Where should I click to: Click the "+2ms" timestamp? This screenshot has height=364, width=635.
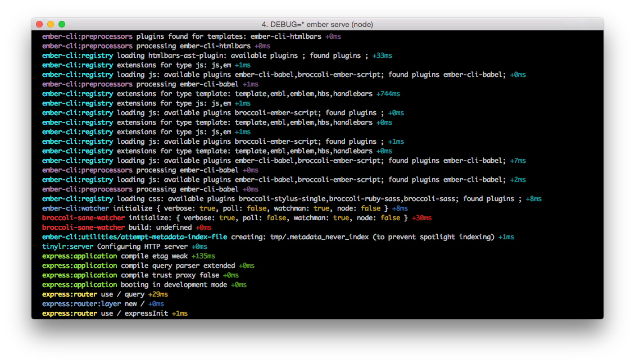[518, 180]
